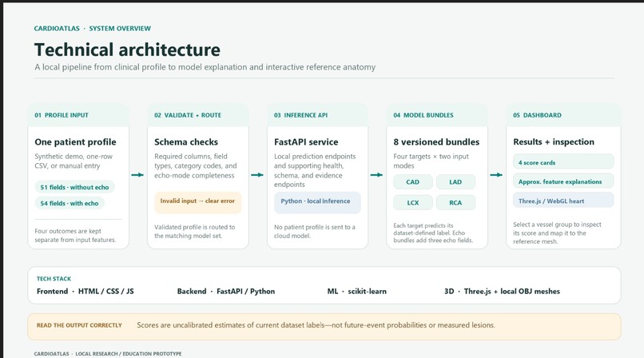Click the 'Python · local inference' badge
Image resolution: width=644 pixels, height=358 pixels.
(x=317, y=202)
